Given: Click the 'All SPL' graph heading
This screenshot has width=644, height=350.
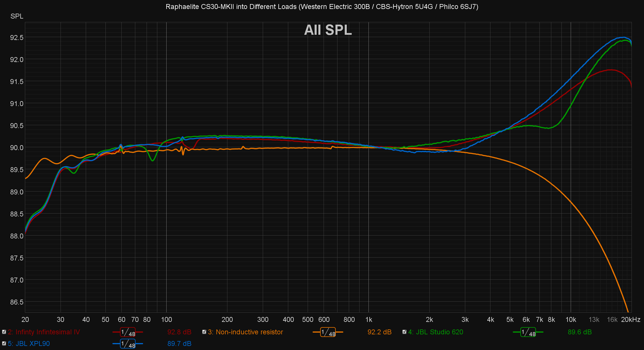Looking at the screenshot, I should (x=328, y=30).
